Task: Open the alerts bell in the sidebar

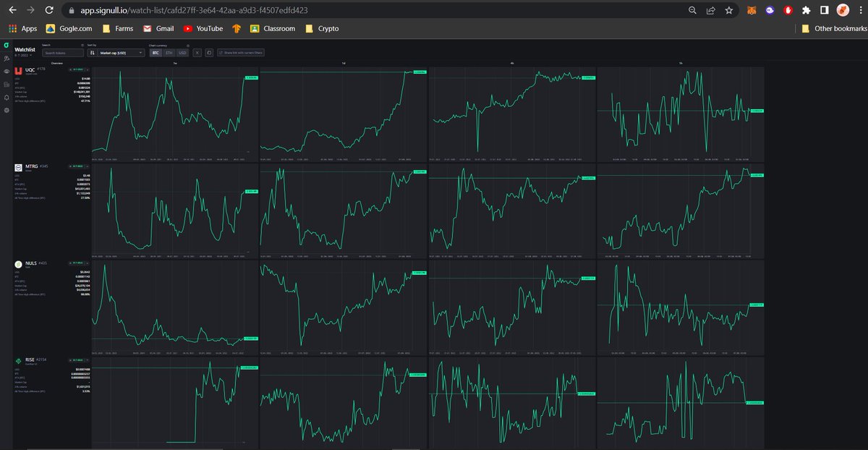Action: [x=6, y=97]
